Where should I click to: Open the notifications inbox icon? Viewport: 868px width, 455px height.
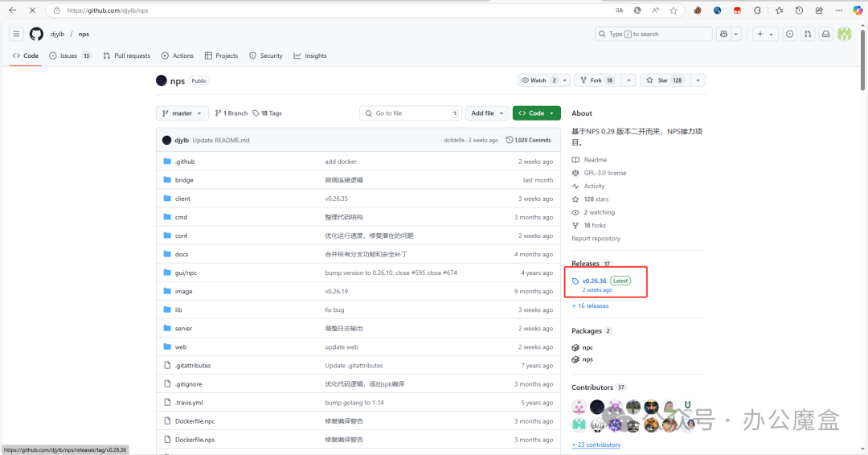(x=826, y=34)
